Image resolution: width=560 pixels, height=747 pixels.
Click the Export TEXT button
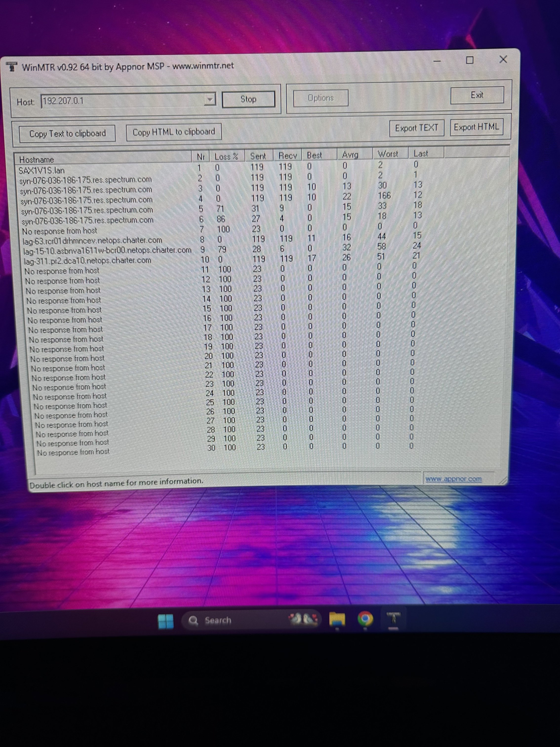pyautogui.click(x=417, y=128)
